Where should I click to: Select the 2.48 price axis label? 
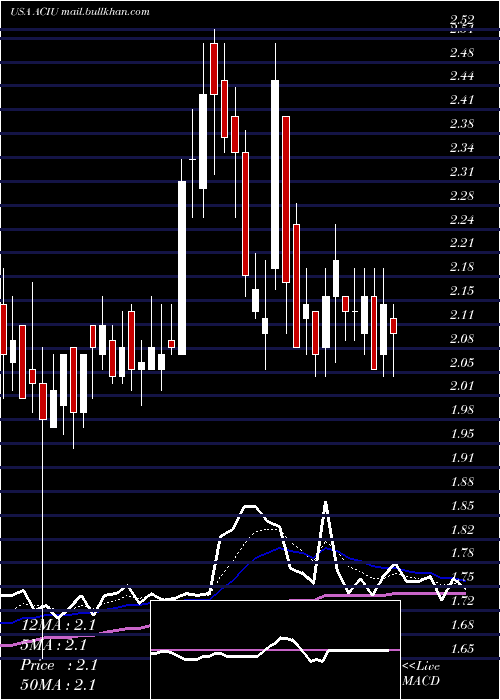(x=461, y=53)
